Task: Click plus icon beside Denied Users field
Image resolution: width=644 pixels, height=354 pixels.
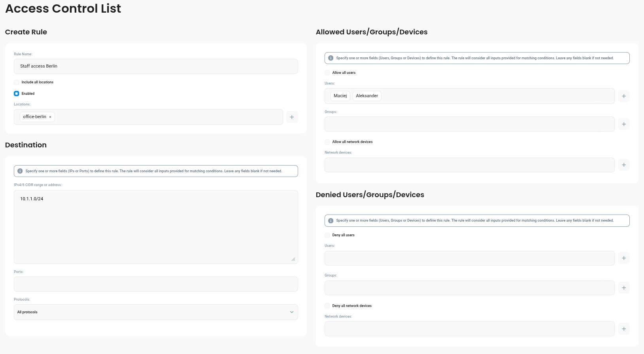Action: tap(623, 258)
